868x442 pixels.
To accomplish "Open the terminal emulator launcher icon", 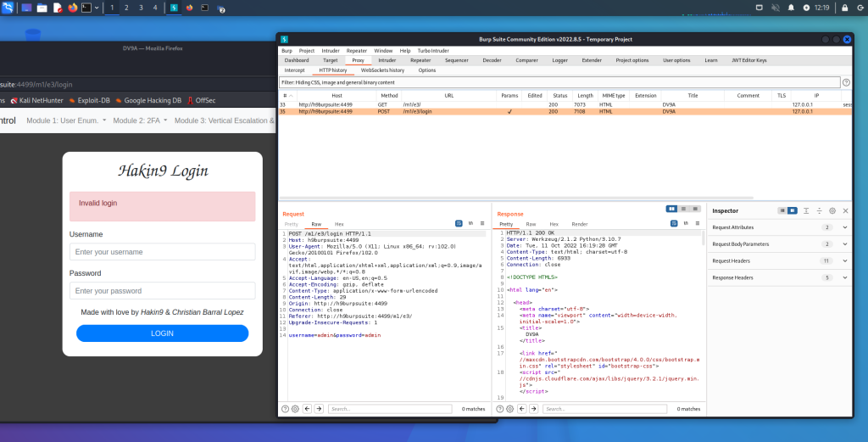I will tap(86, 8).
